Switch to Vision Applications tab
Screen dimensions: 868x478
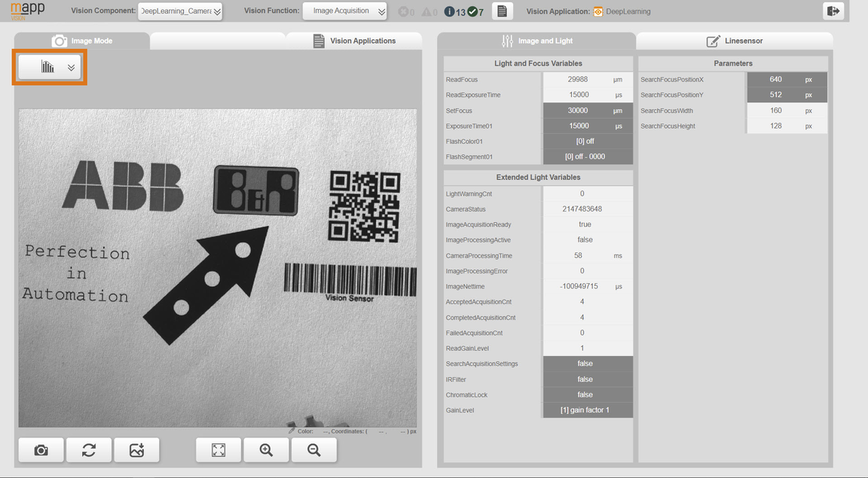pos(354,41)
